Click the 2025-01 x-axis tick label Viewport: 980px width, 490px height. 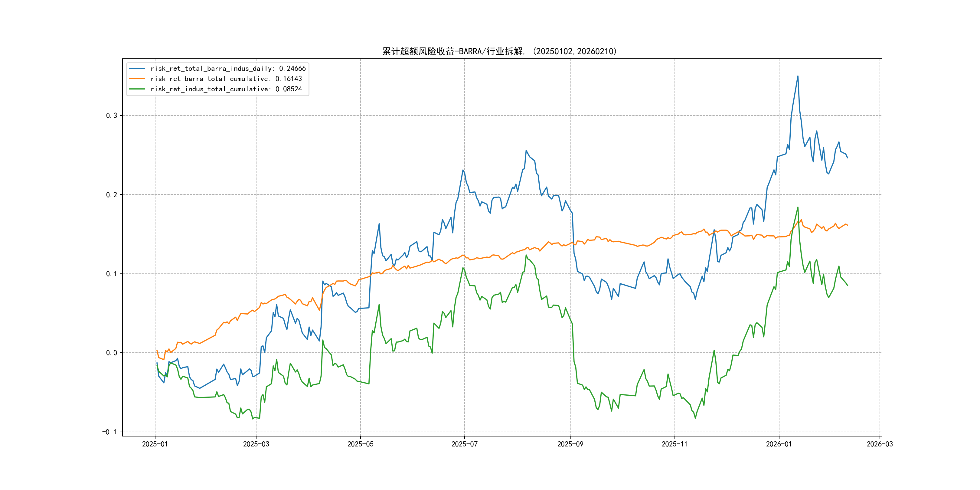[155, 444]
